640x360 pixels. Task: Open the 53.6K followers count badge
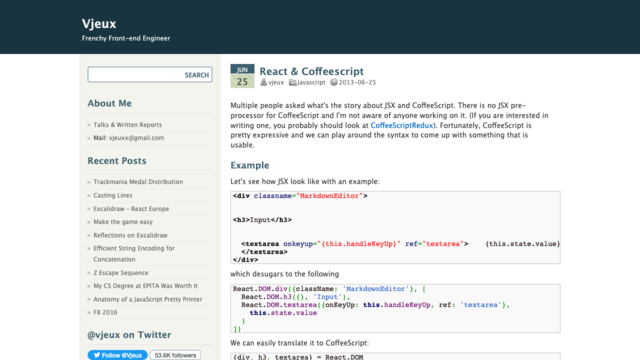[176, 355]
